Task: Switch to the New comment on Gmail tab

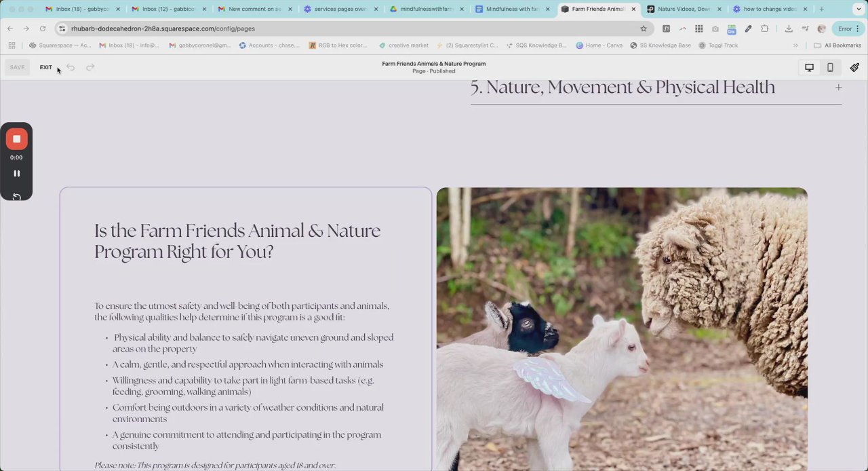Action: tap(255, 9)
